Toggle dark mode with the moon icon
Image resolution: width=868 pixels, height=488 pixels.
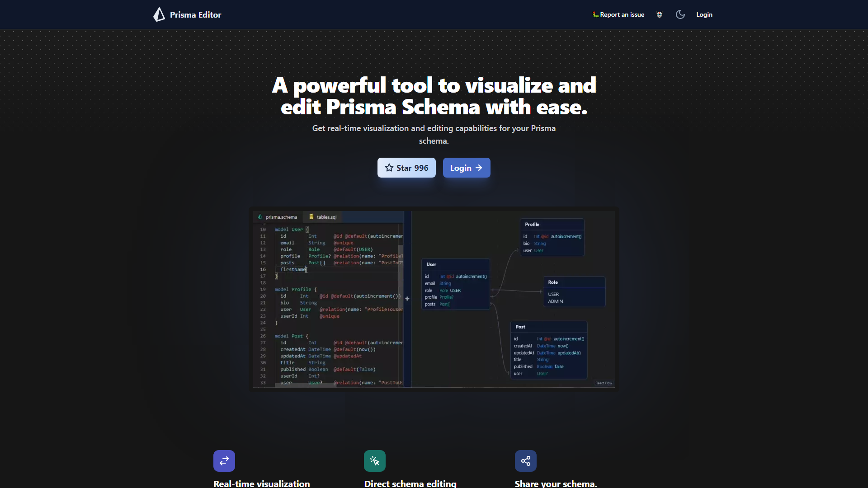[x=680, y=14]
